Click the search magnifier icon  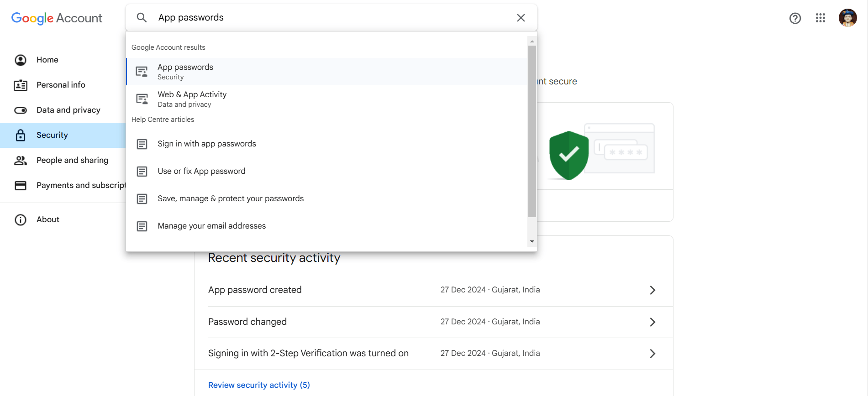pos(142,17)
